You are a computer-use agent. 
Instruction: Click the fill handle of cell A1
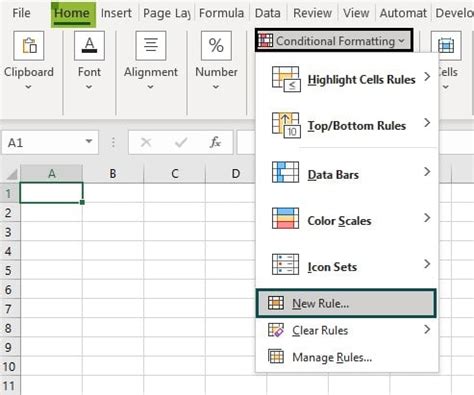pyautogui.click(x=82, y=202)
